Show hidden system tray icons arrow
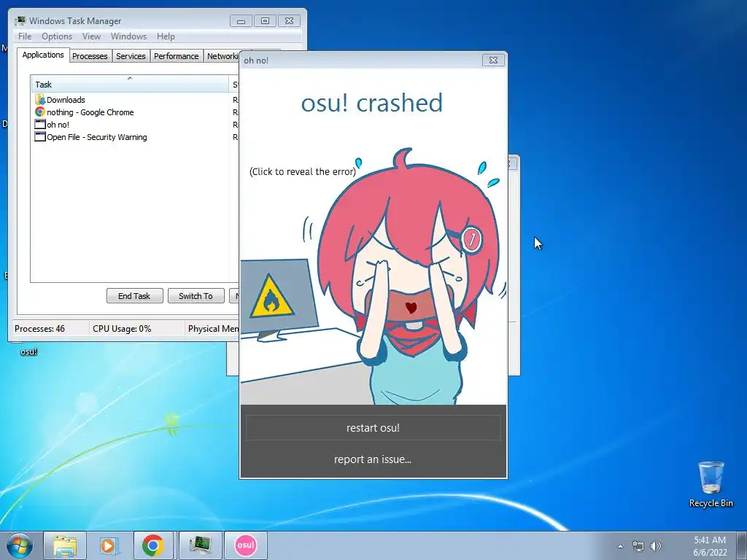The image size is (747, 560). coord(620,546)
